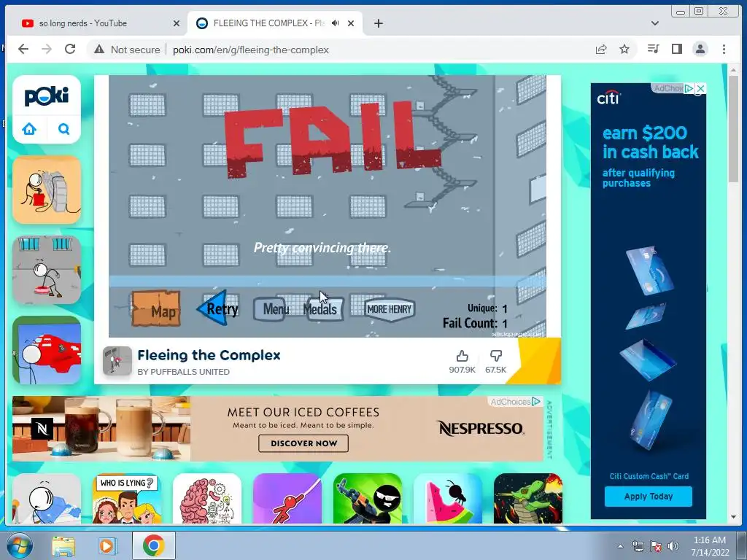Click AdChoices triangle icon on Citi ad
This screenshot has height=560, width=747.
pyautogui.click(x=689, y=88)
